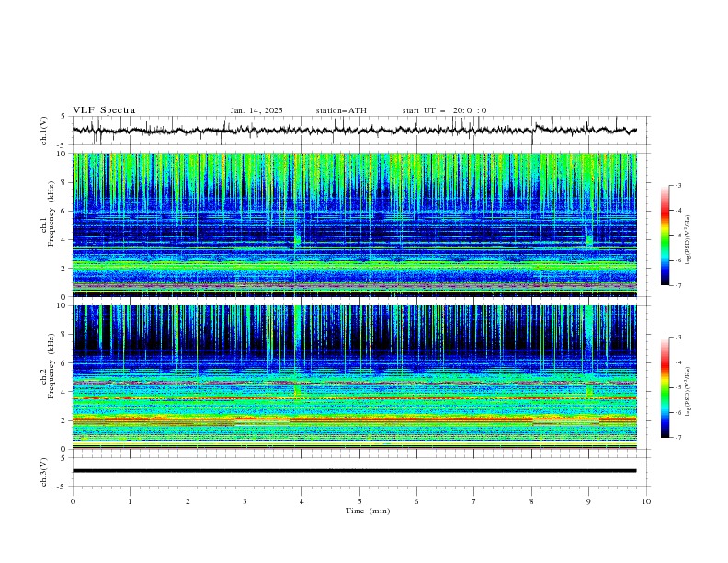The image size is (728, 563).
Task: Click time axis tick label 6
Action: tap(416, 501)
